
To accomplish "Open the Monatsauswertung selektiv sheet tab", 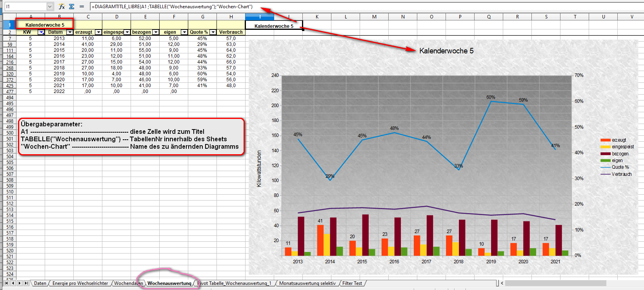I will coord(307,283).
